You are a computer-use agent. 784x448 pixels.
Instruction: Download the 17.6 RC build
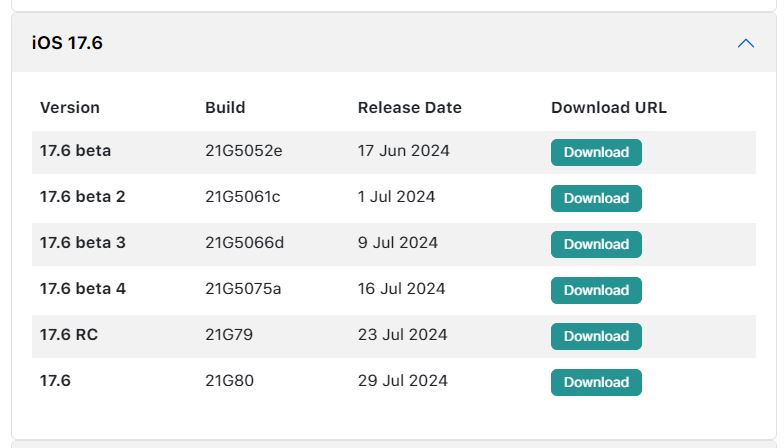tap(596, 336)
